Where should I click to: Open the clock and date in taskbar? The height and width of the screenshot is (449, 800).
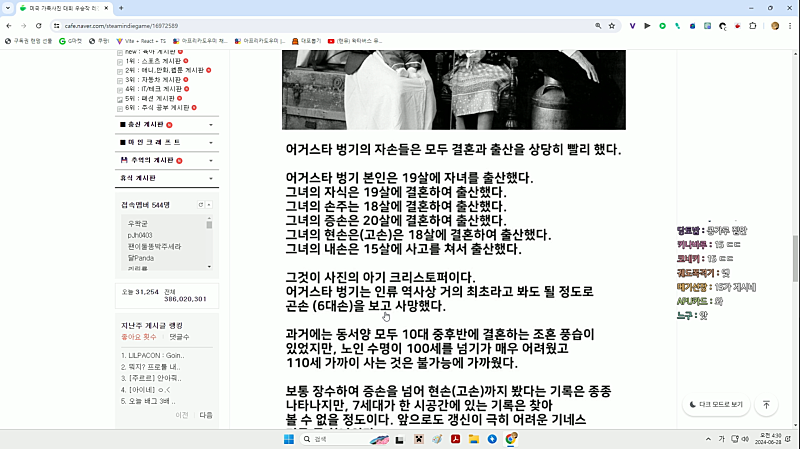point(768,439)
